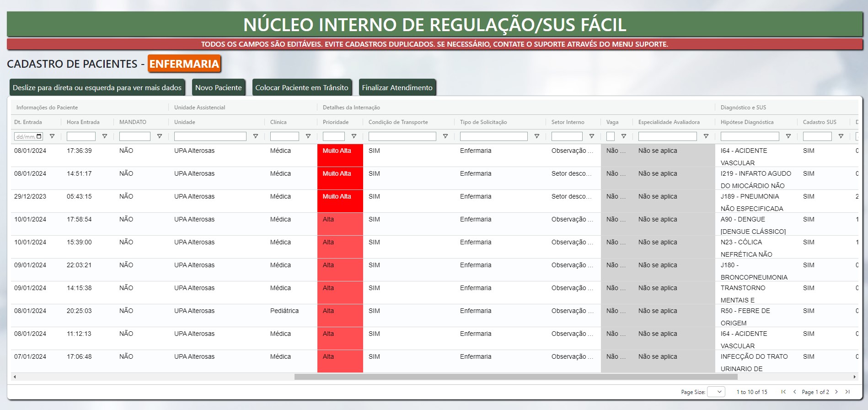This screenshot has width=868, height=410.
Task: Open filter menu for MANDATO column
Action: (160, 136)
